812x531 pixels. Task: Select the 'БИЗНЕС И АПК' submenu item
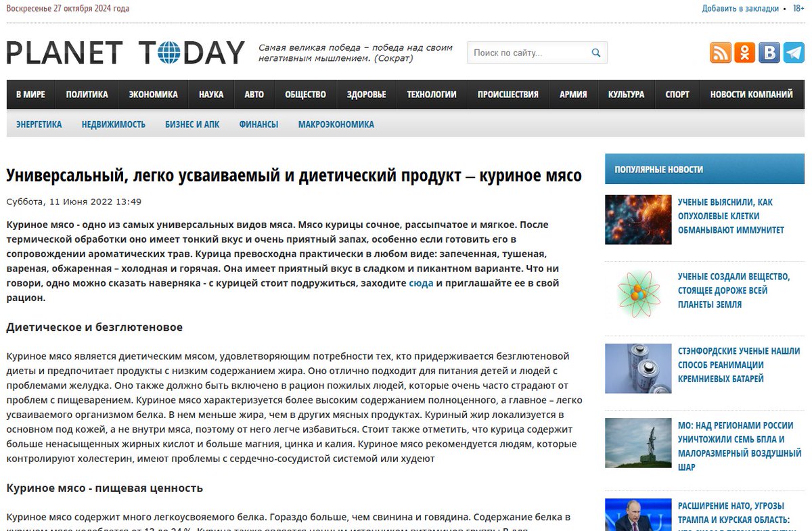point(192,124)
